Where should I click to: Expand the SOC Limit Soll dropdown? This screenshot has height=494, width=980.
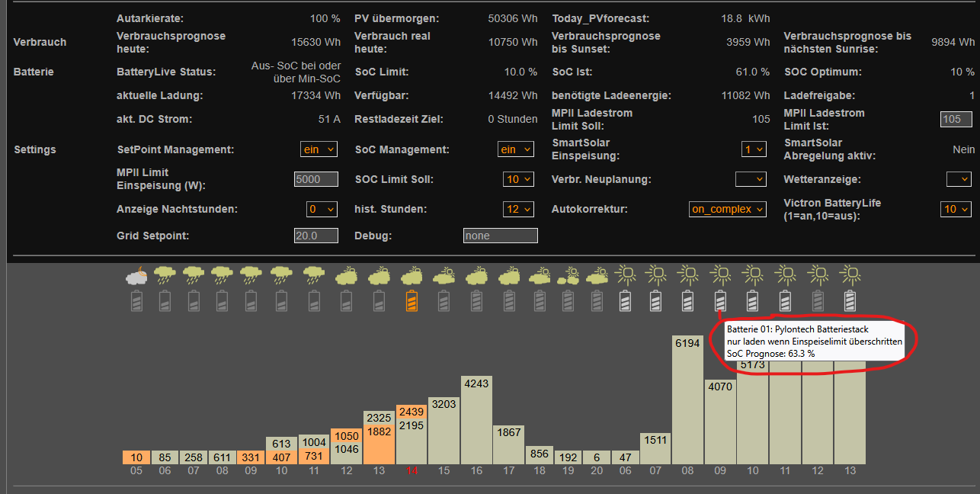tap(519, 179)
